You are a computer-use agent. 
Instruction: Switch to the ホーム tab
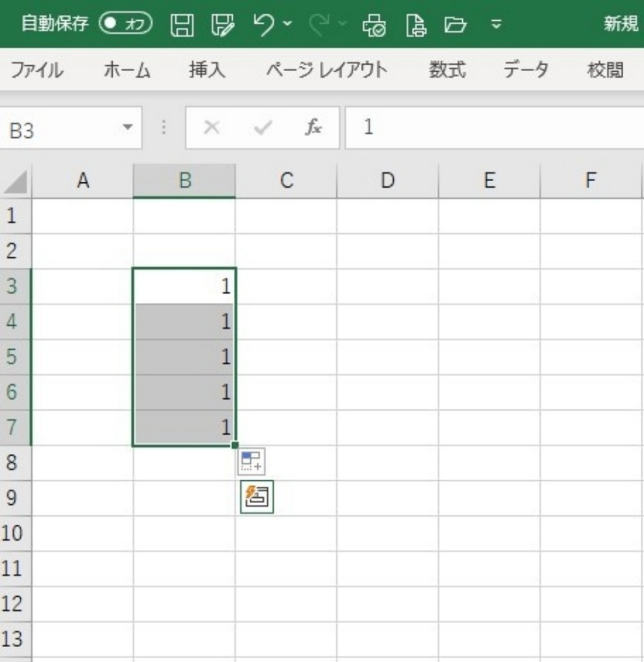pyautogui.click(x=127, y=70)
